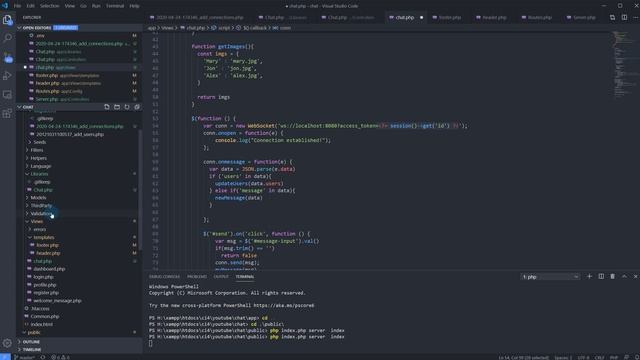Click the New Folder icon in CHAT header
The width and height of the screenshot is (640, 360).
click(117, 107)
